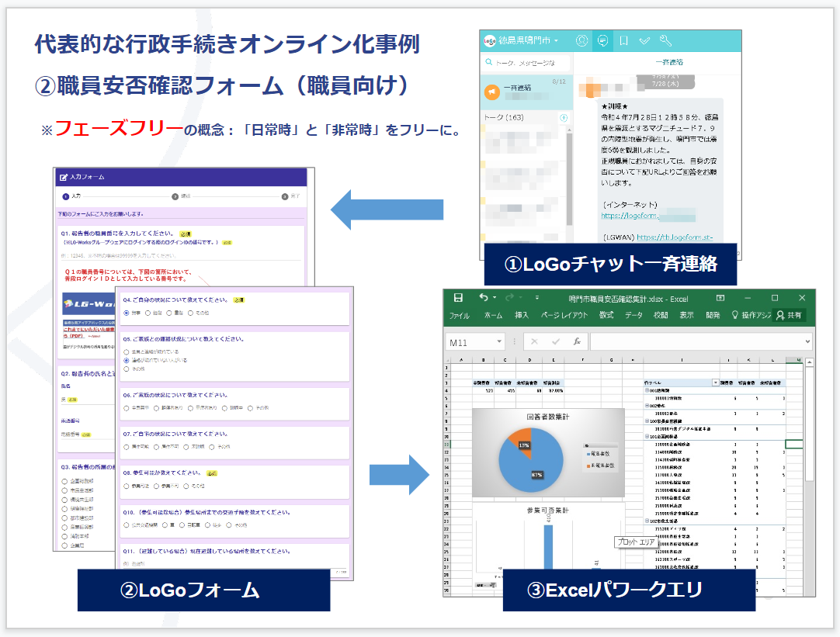Viewport: 840px width, 637px height.
Task: Click the Enter checkmark in formula bar
Action: [556, 341]
